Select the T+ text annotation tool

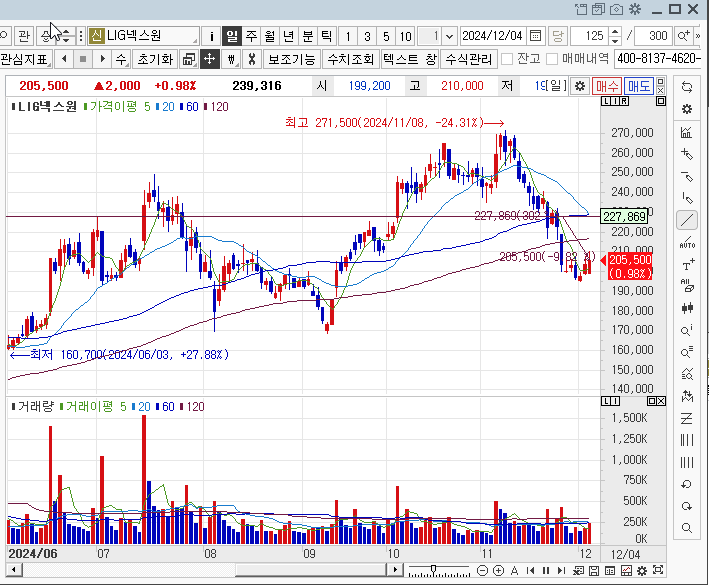click(x=687, y=264)
